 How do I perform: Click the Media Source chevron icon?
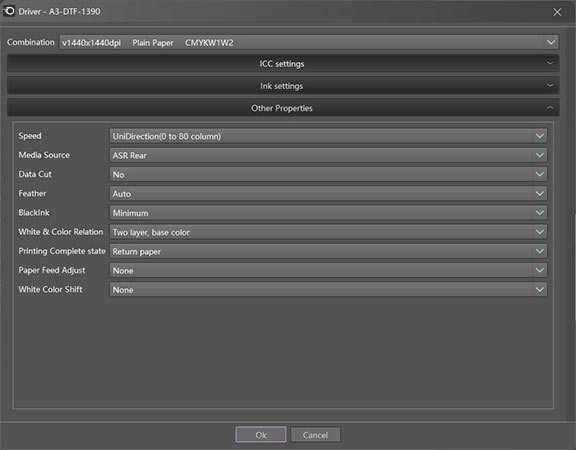pos(540,155)
